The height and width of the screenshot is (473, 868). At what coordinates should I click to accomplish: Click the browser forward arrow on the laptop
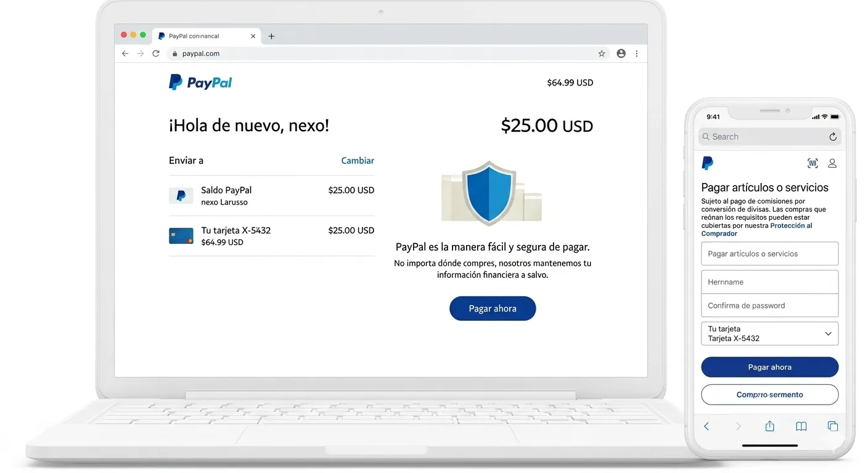point(141,54)
